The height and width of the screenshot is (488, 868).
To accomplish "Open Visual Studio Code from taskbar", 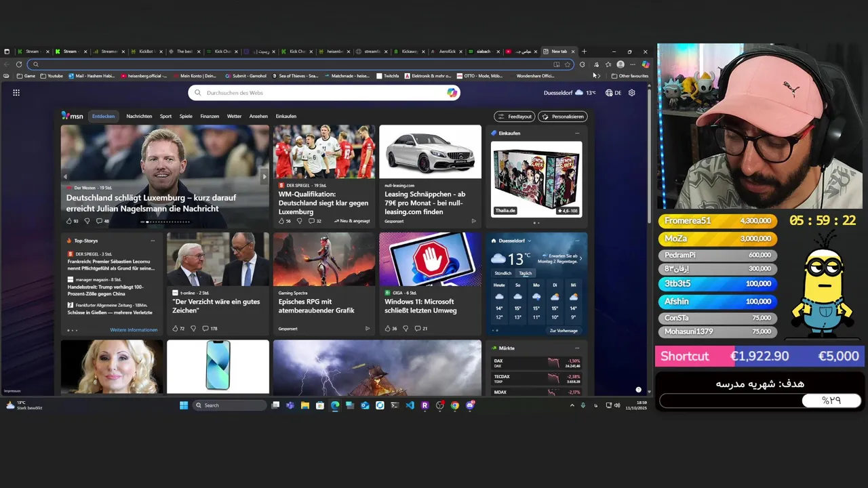I will click(x=410, y=405).
